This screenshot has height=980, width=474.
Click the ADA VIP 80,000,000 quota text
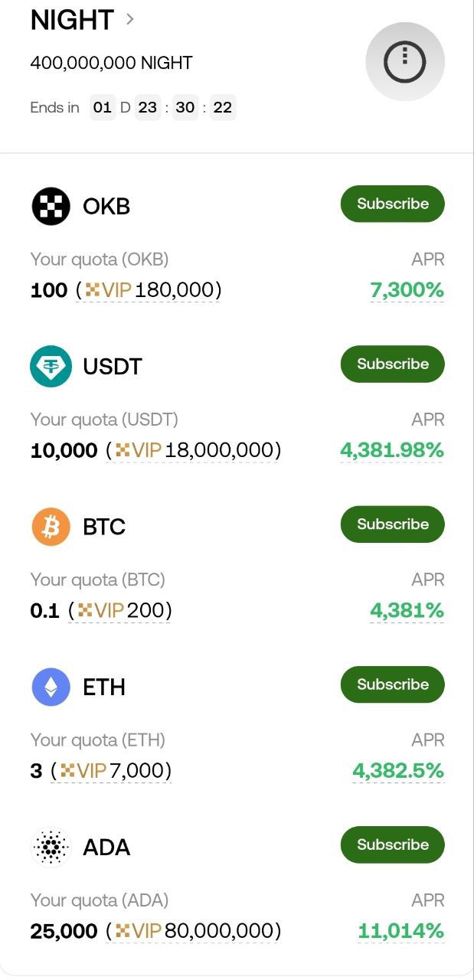click(197, 931)
